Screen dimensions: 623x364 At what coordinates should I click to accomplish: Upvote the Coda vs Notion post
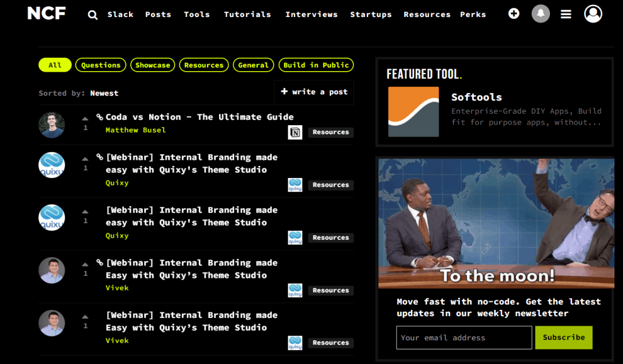(x=85, y=118)
